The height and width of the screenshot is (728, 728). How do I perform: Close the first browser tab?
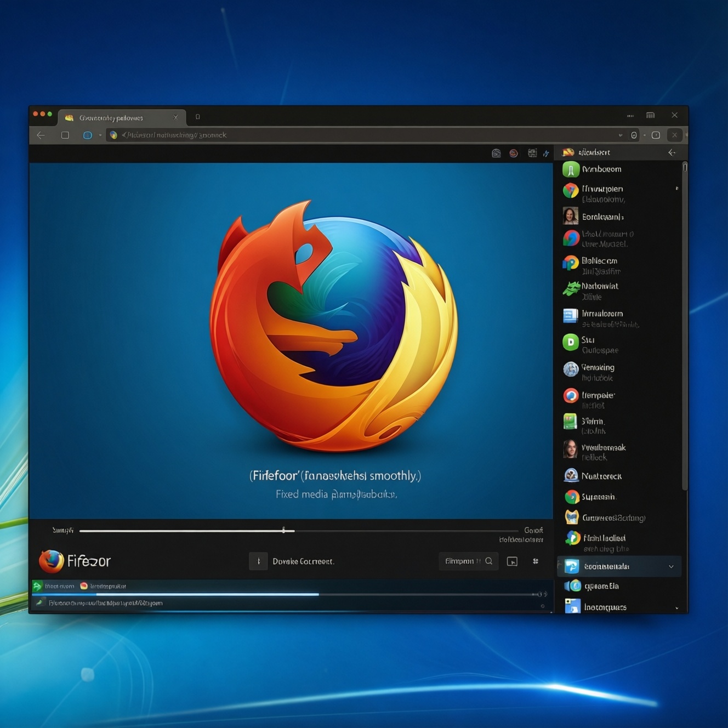tap(175, 117)
